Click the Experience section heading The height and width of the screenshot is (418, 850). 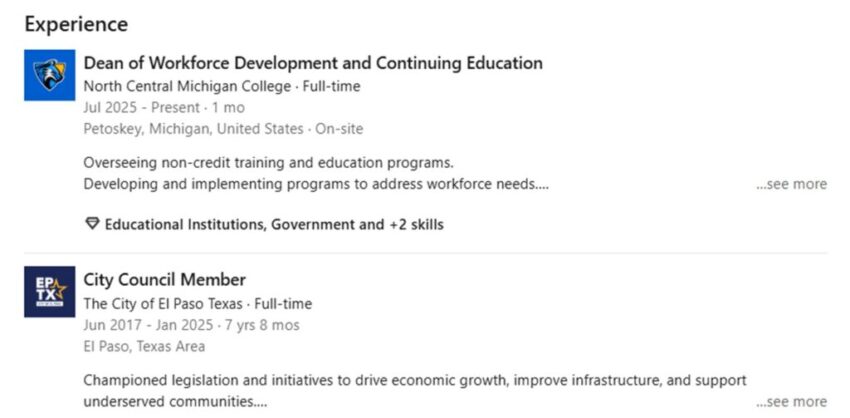click(76, 23)
